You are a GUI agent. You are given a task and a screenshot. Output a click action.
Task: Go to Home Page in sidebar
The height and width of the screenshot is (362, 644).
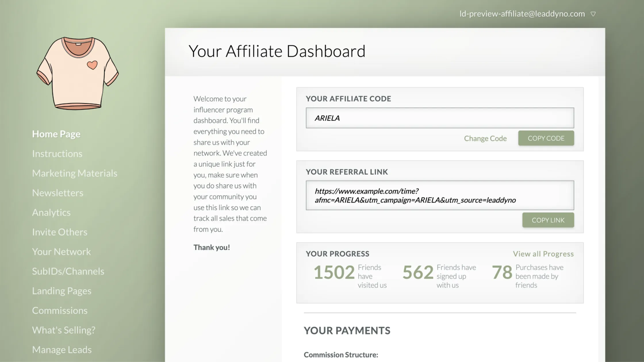[x=56, y=134]
